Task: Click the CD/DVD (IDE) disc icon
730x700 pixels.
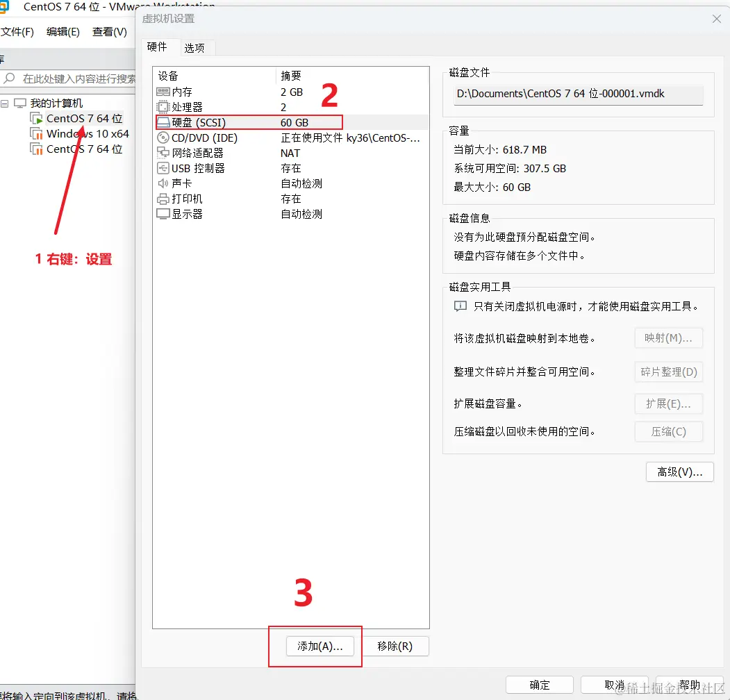Action: pos(163,137)
